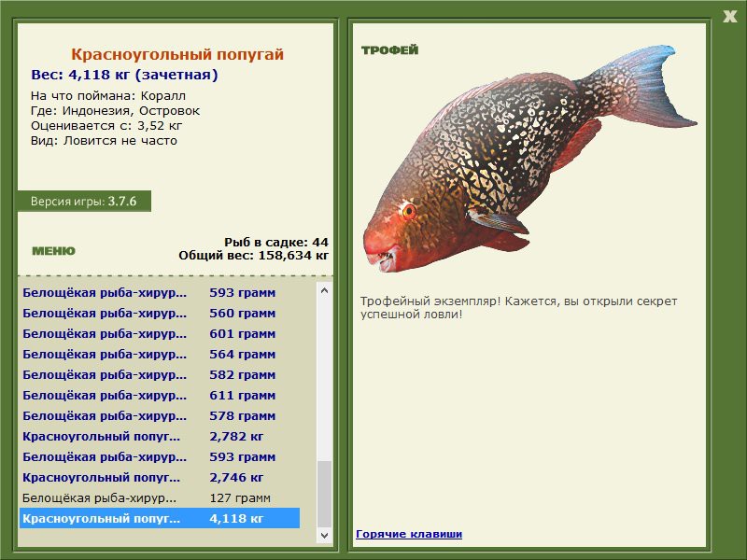Click the Красноугольный попугай title
The width and height of the screenshot is (747, 560).
click(177, 54)
